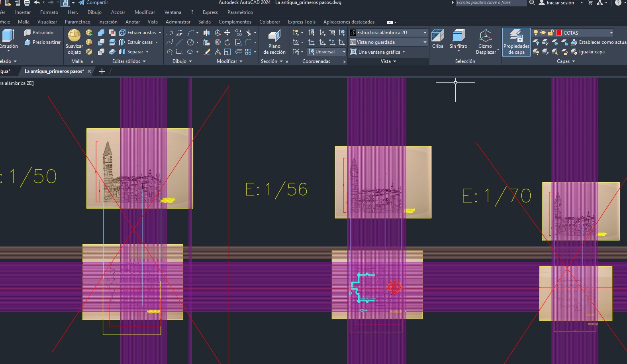Click the Sin filtro selection filter
Image resolution: width=627 pixels, height=364 pixels.
pos(458,40)
